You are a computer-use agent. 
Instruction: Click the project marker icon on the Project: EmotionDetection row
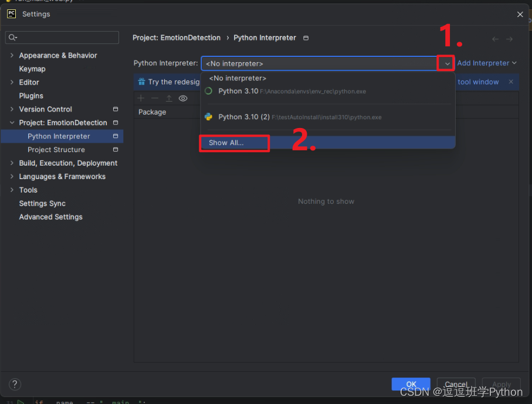tap(116, 123)
